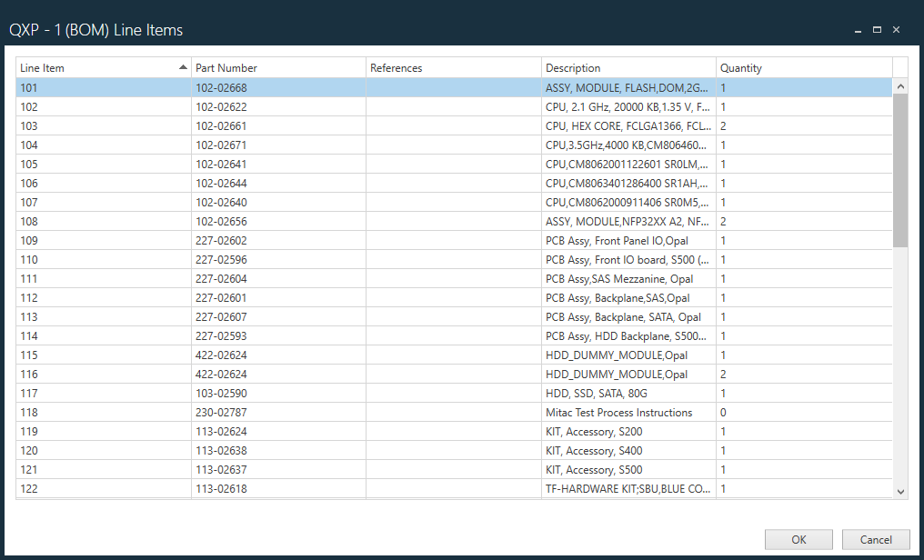Sort by Part Number column header
Viewport: 924px width, 560px height.
pos(277,68)
